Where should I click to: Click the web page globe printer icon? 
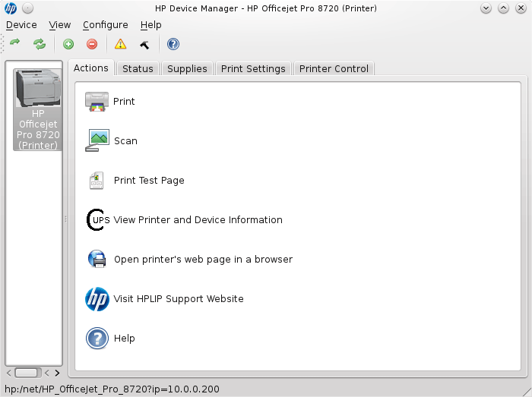coord(97,259)
